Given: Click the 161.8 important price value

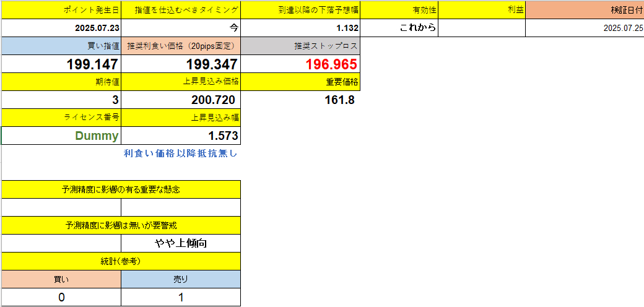Looking at the screenshot, I should pos(339,100).
